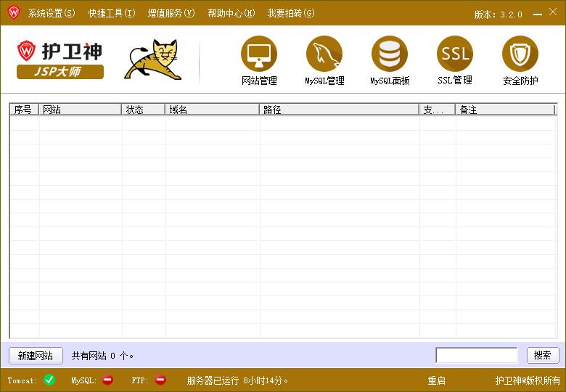Click the Tomcat: status label
The width and height of the screenshot is (566, 392).
point(22,380)
